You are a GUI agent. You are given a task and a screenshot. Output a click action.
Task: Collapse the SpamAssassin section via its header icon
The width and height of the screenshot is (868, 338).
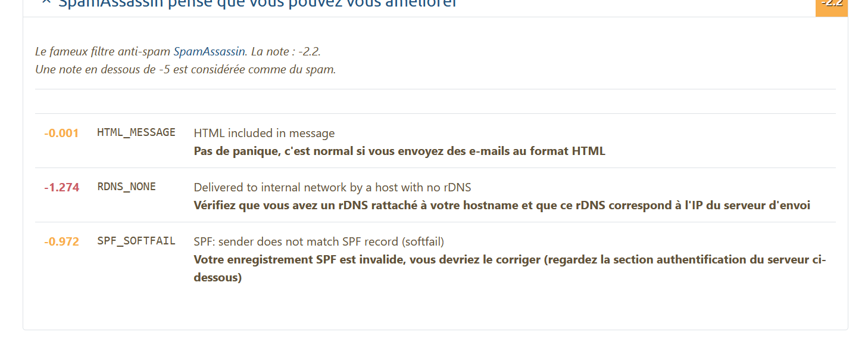point(46,2)
